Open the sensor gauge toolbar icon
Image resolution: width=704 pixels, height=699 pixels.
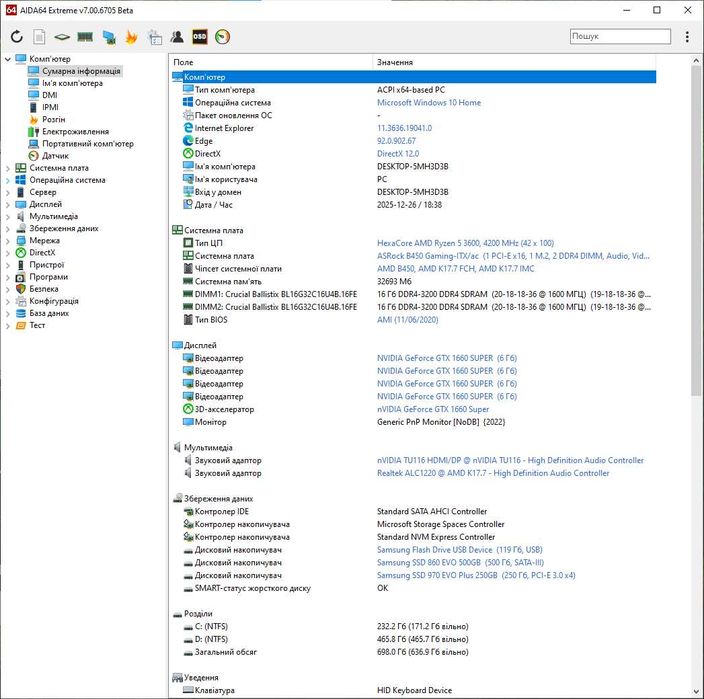pyautogui.click(x=222, y=37)
